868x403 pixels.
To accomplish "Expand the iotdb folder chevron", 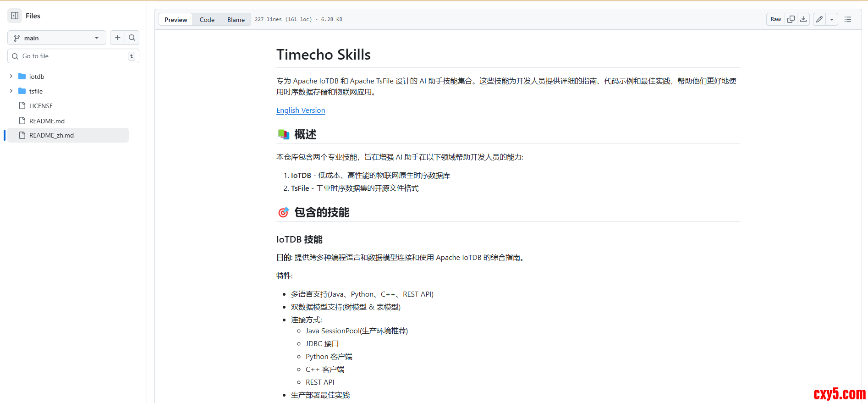I will coord(11,76).
